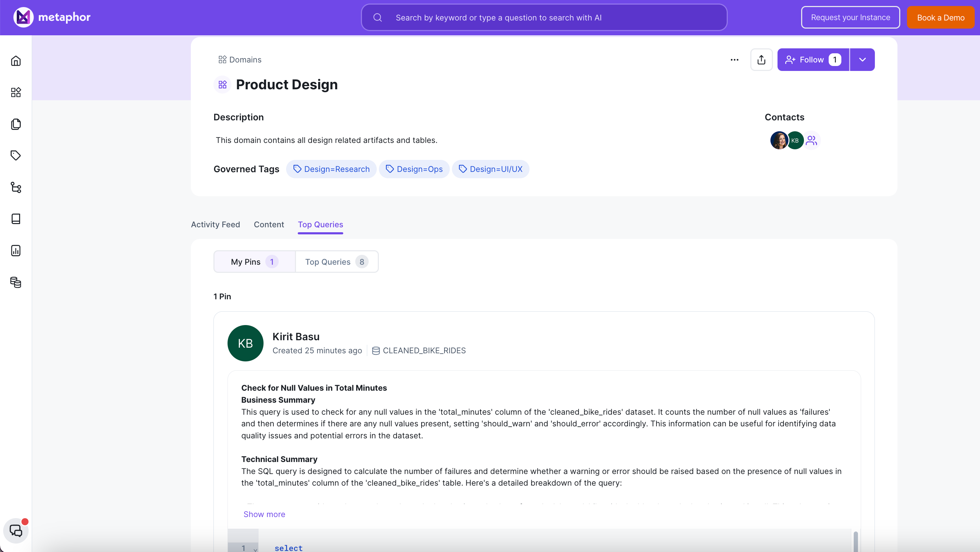Open the Home sidebar icon
The width and height of the screenshot is (980, 552).
click(x=16, y=61)
